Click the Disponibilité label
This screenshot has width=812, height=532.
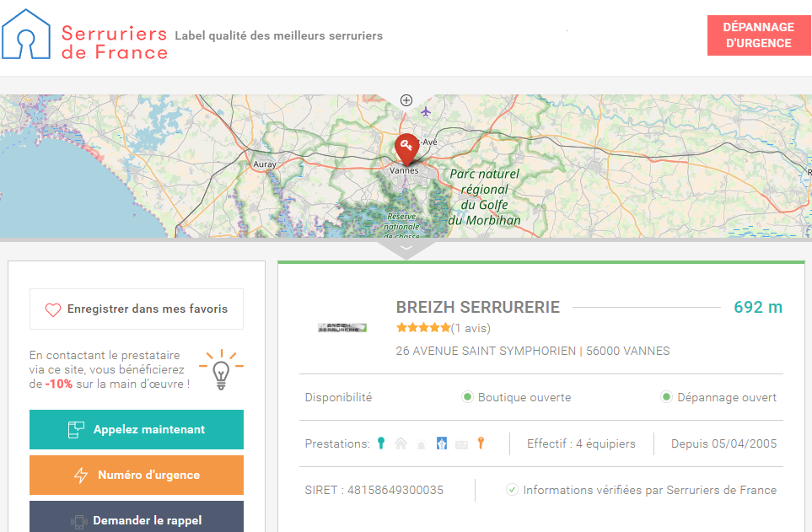pyautogui.click(x=338, y=397)
